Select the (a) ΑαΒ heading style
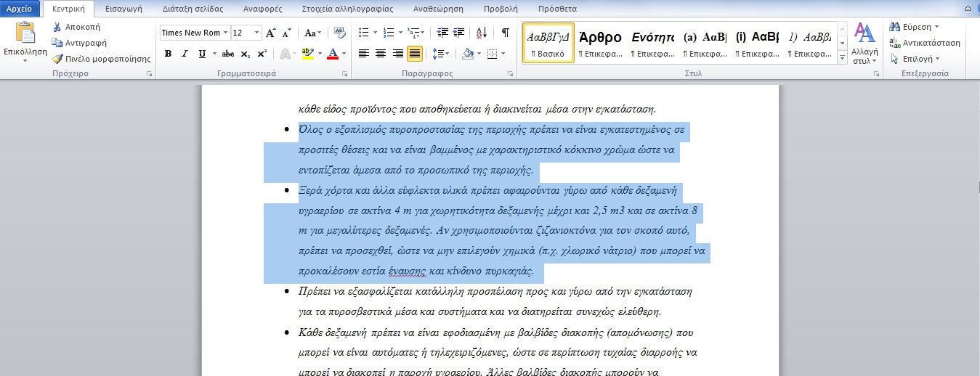 pos(705,43)
